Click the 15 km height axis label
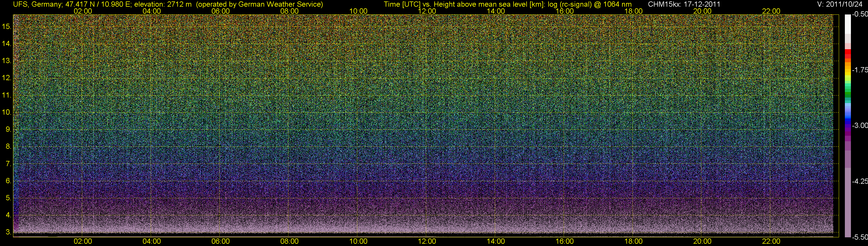 click(x=6, y=26)
